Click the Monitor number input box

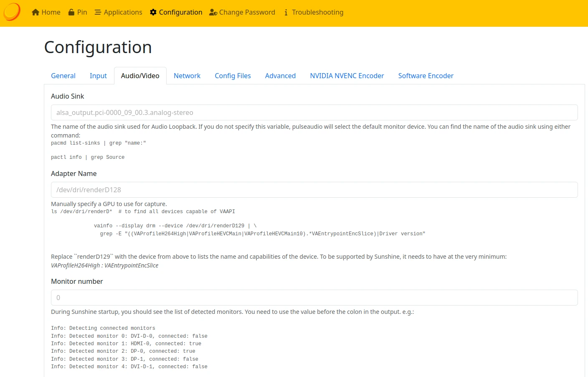tap(314, 298)
